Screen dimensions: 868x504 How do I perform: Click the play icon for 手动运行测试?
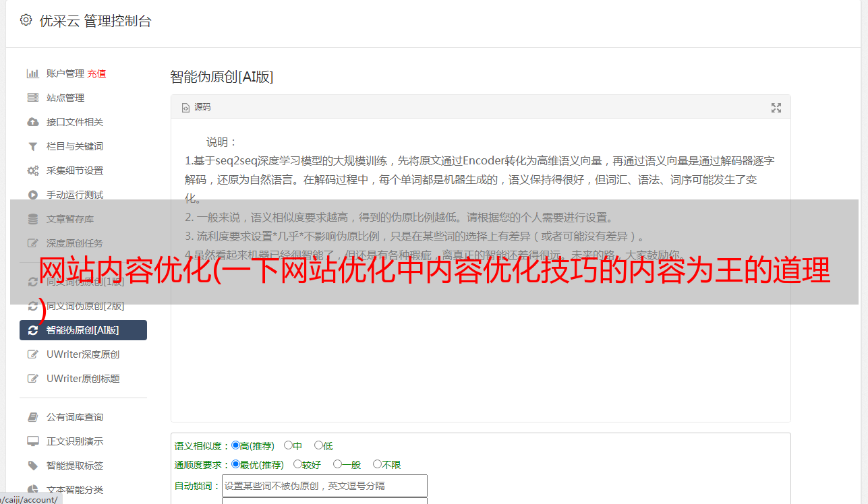[32, 195]
